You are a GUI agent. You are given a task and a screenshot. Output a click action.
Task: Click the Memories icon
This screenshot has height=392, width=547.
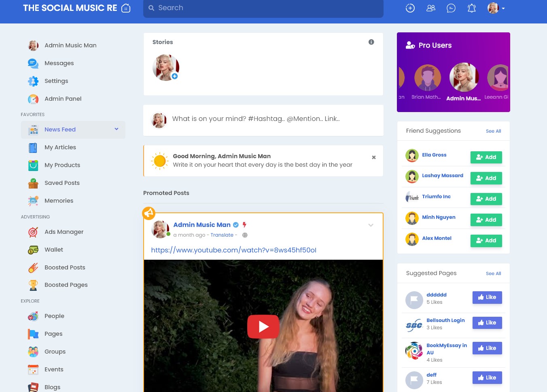pyautogui.click(x=33, y=201)
